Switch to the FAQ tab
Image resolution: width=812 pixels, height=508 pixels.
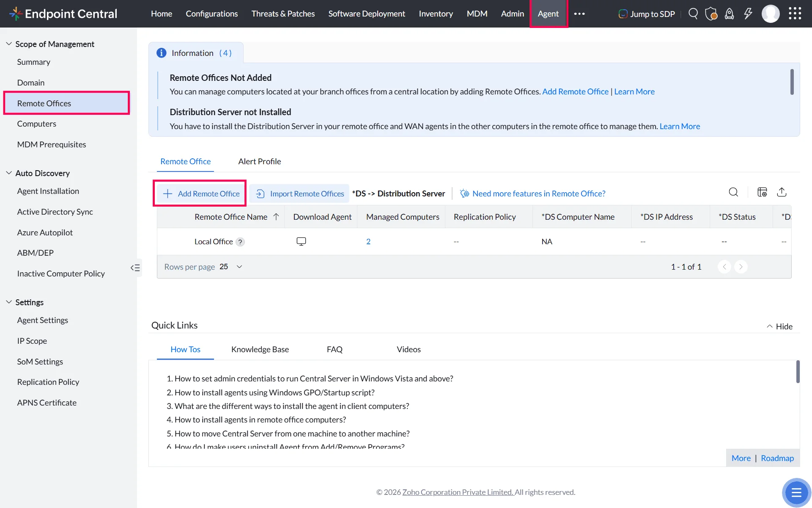[335, 349]
